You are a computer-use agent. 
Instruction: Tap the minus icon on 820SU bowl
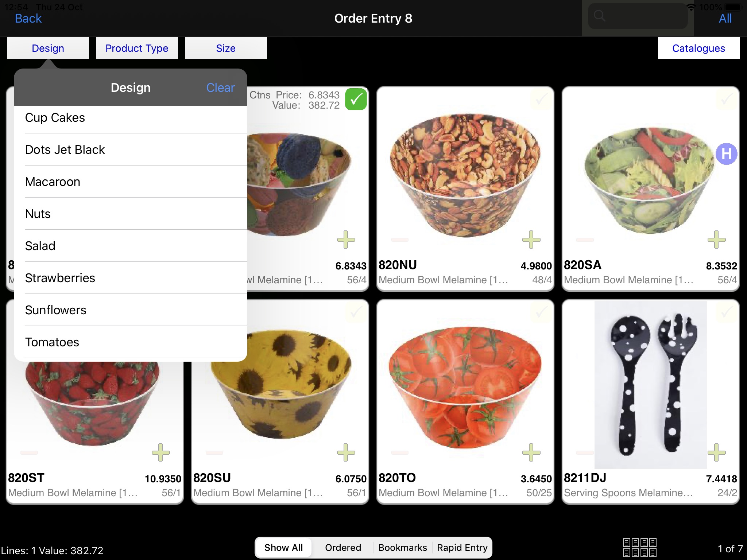(x=214, y=453)
